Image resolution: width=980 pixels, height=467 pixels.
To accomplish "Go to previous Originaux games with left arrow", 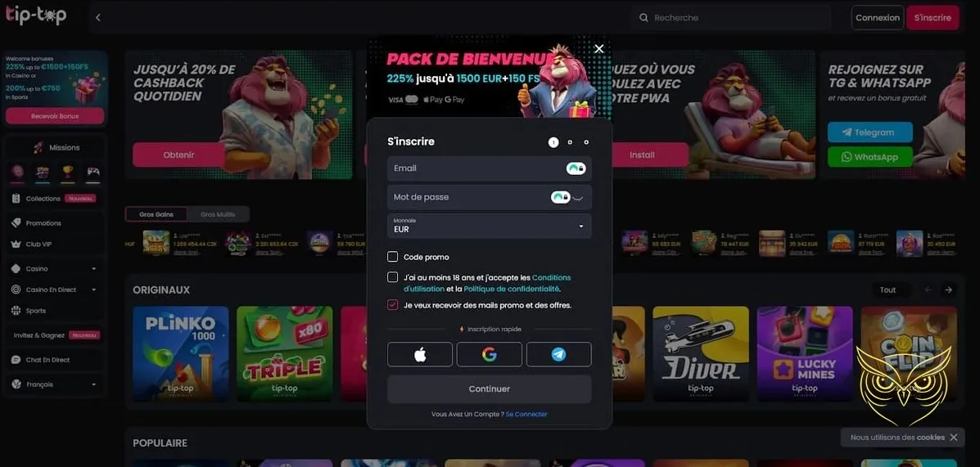I will tap(928, 290).
